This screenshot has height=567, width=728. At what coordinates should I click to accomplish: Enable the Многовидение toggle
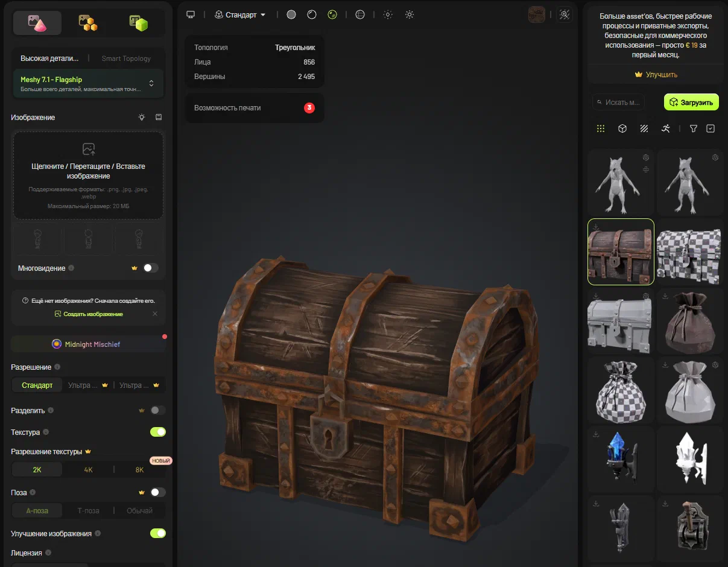[151, 268]
